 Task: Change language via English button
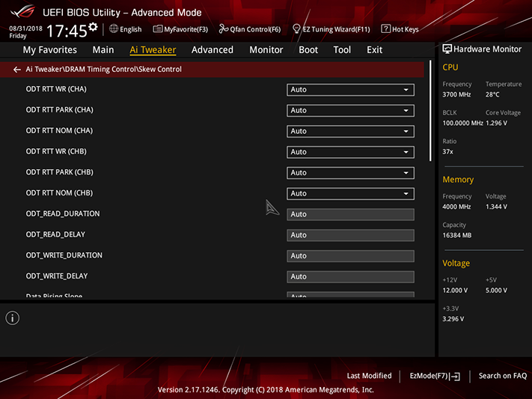click(x=131, y=29)
